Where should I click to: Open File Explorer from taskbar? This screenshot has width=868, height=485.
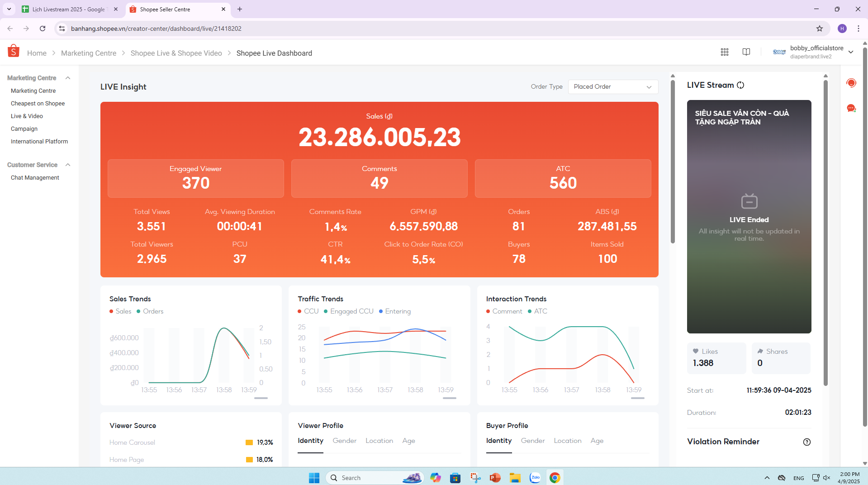[x=515, y=478]
